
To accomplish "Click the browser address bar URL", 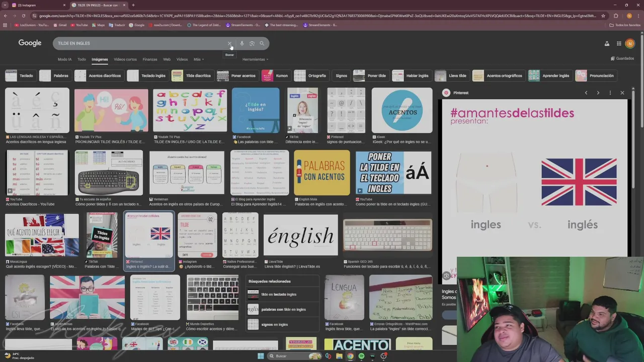I will 317,16.
